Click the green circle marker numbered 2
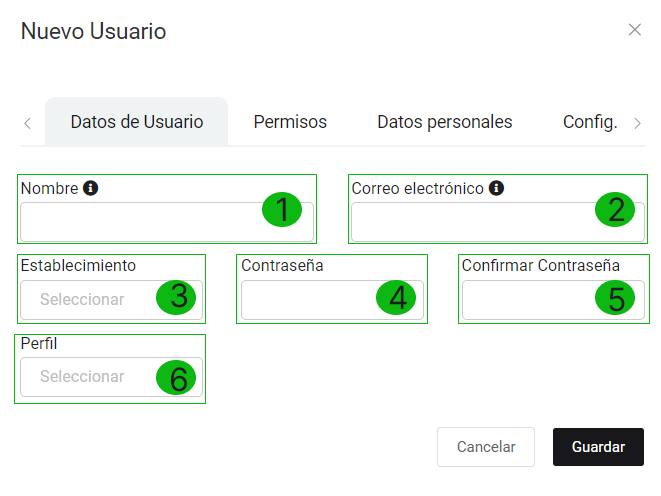 pos(615,209)
